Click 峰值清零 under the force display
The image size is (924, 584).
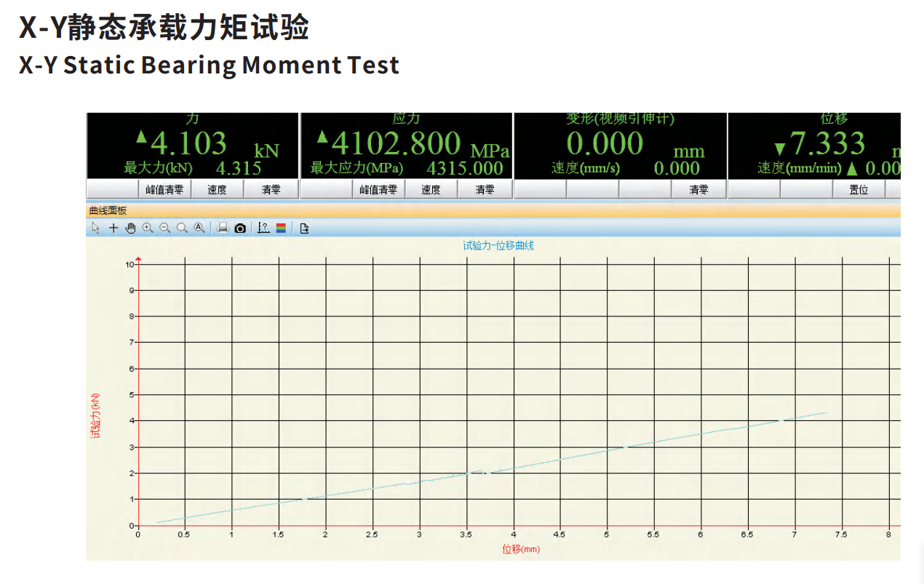(x=164, y=190)
